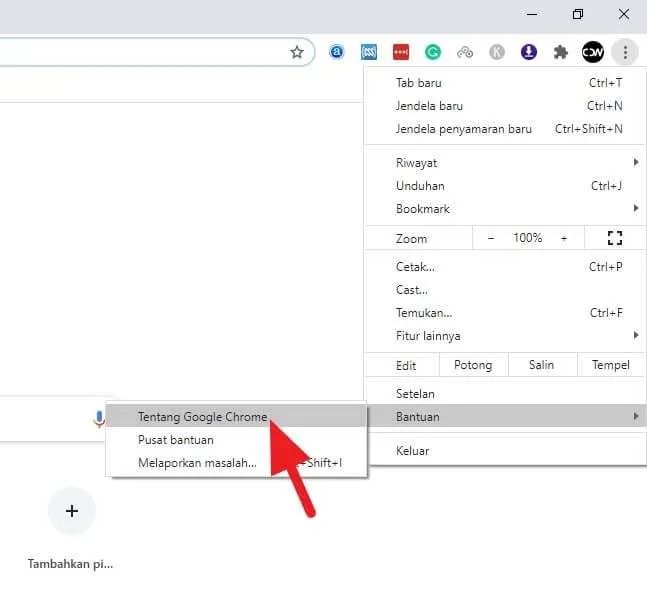Viewport: 647px width, 595px height.
Task: Click the green Grammarly extension icon
Action: coord(433,52)
